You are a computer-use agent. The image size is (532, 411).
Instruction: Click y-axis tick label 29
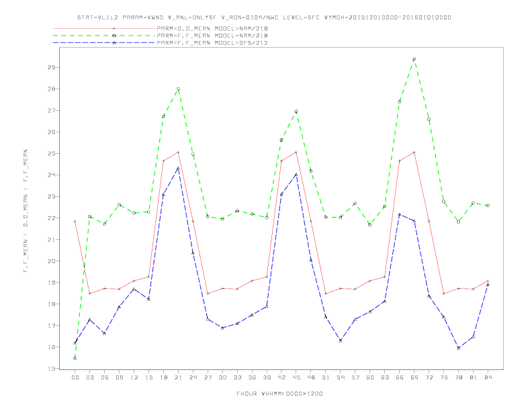(x=51, y=67)
